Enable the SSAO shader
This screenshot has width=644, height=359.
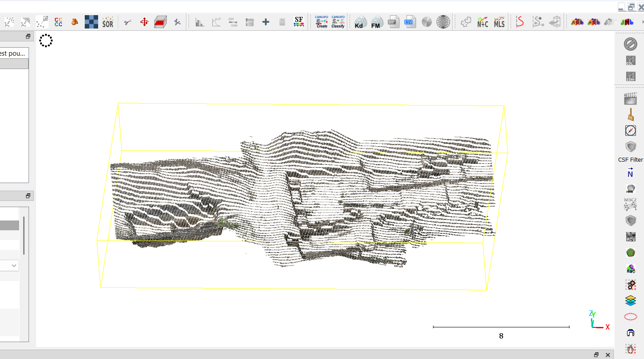pyautogui.click(x=630, y=76)
